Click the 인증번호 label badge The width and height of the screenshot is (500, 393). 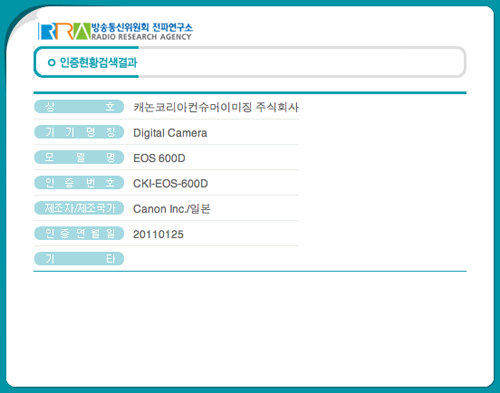79,183
